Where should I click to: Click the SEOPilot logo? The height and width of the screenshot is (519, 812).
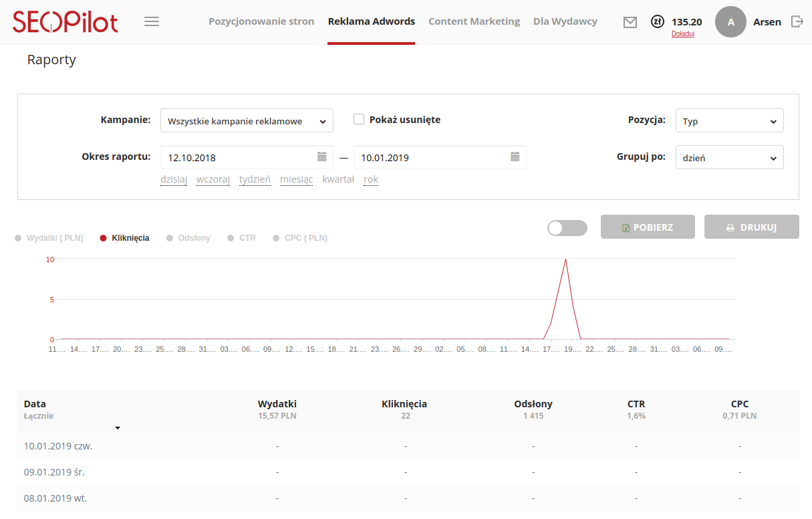pos(65,22)
